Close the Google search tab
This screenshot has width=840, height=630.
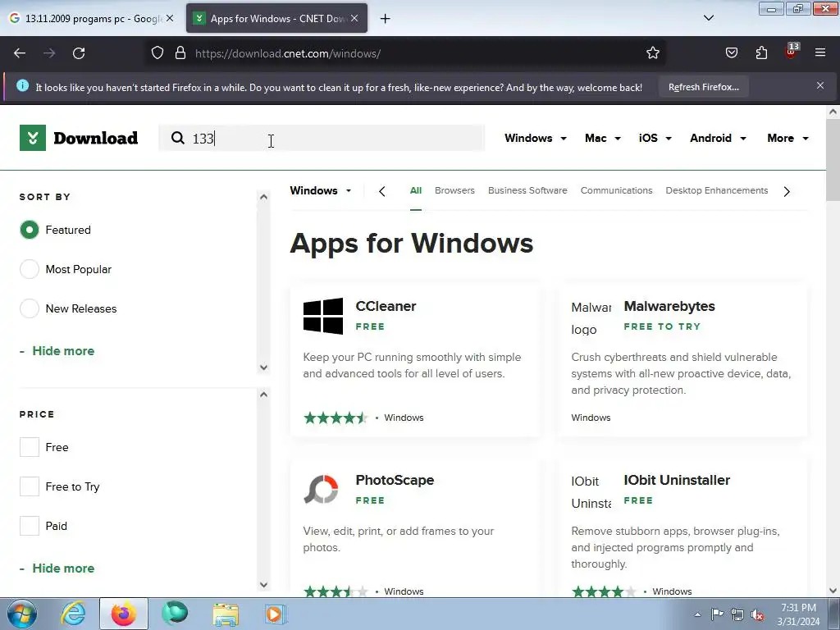[170, 18]
